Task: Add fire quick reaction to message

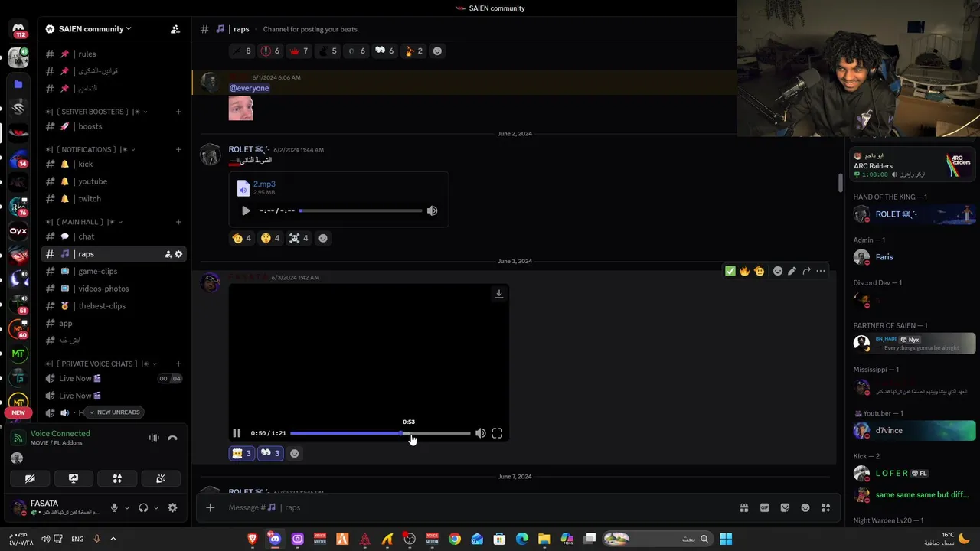Action: point(744,271)
